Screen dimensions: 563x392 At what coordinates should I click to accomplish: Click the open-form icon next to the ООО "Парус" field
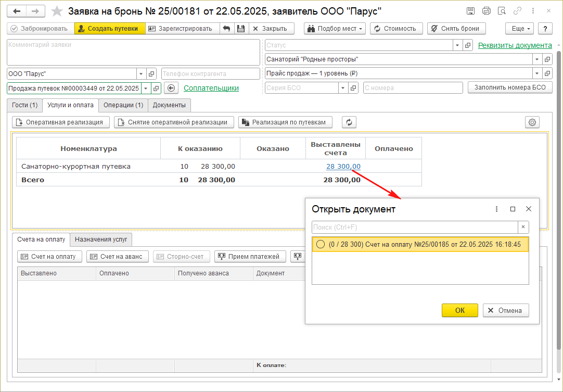[x=151, y=74]
